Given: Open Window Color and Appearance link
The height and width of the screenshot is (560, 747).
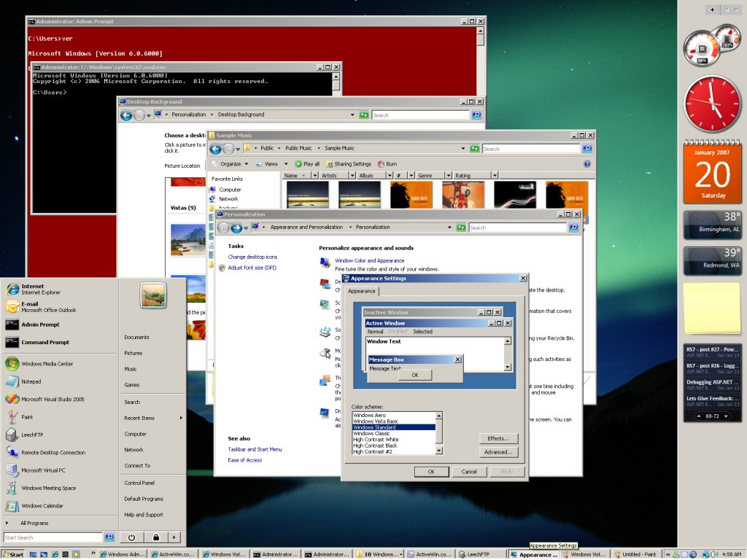Looking at the screenshot, I should pyautogui.click(x=369, y=261).
